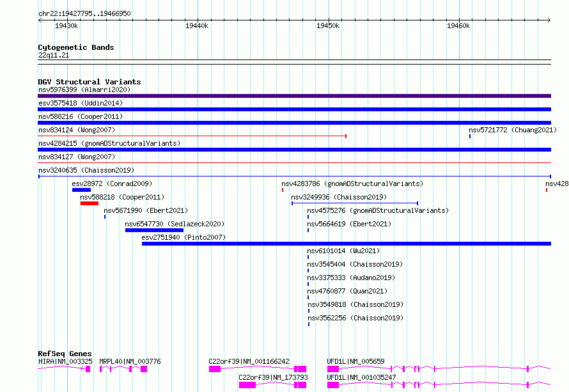
Task: Click the nsv3545404 (Chaisson2019) label
Action: point(355,264)
